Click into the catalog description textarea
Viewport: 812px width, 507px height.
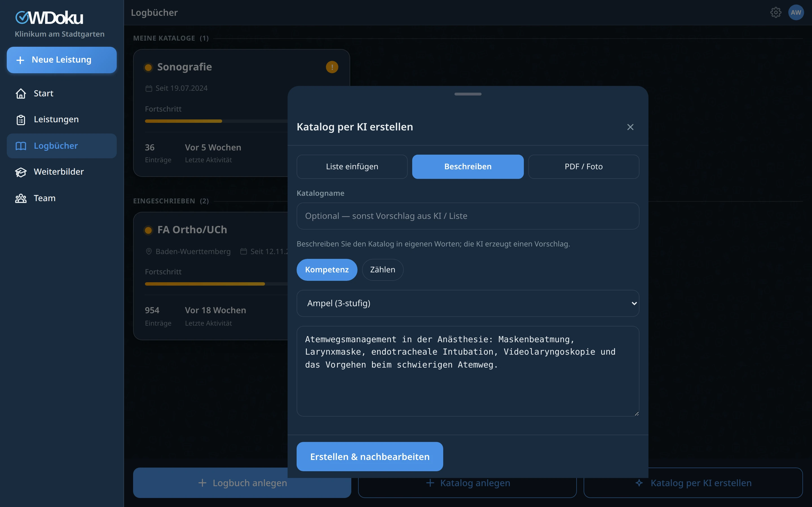[x=468, y=371]
